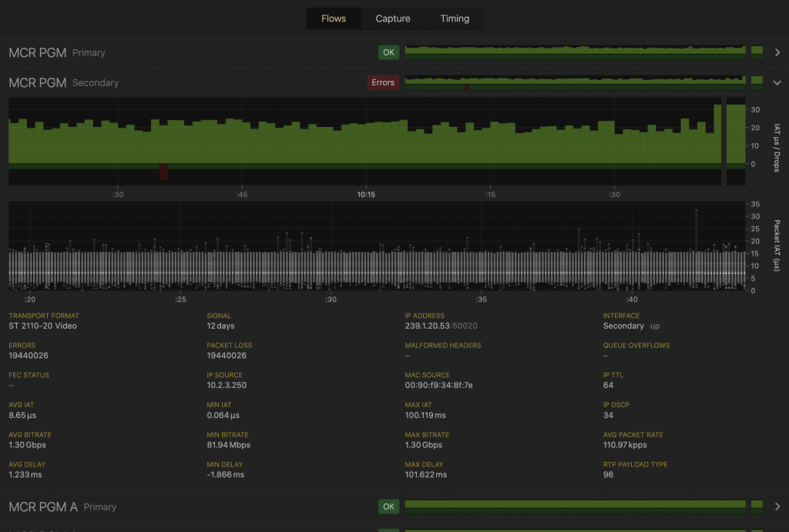Click the MCR PGM A Primary status bar graph

tap(575, 507)
